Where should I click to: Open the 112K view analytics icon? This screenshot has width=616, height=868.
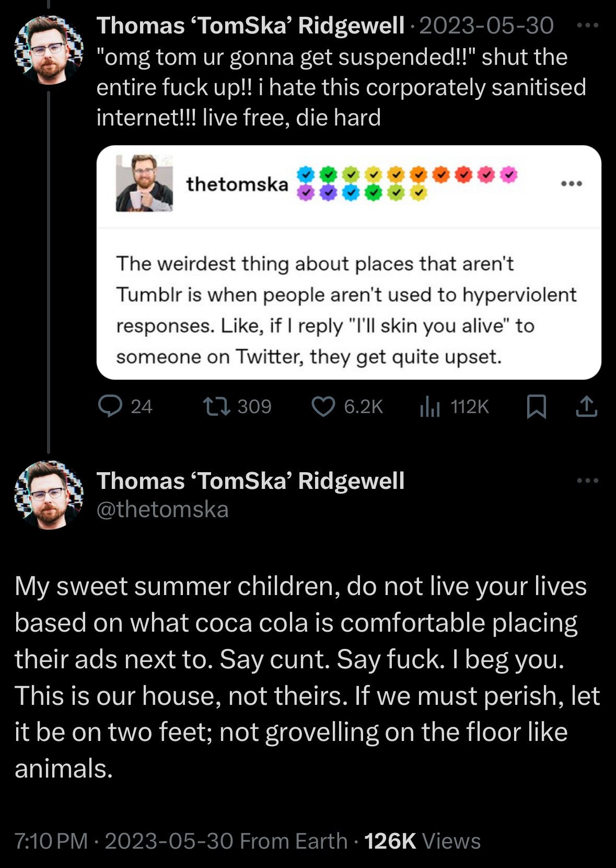coord(430,406)
